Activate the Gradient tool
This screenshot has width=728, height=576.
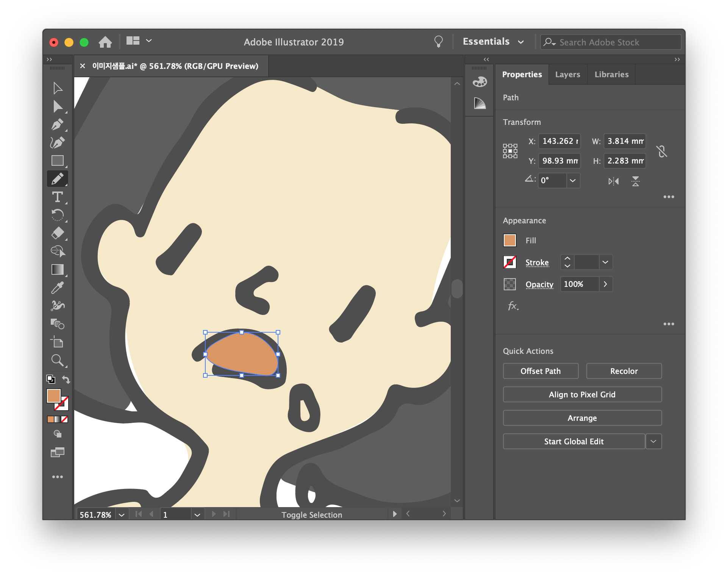tap(58, 269)
